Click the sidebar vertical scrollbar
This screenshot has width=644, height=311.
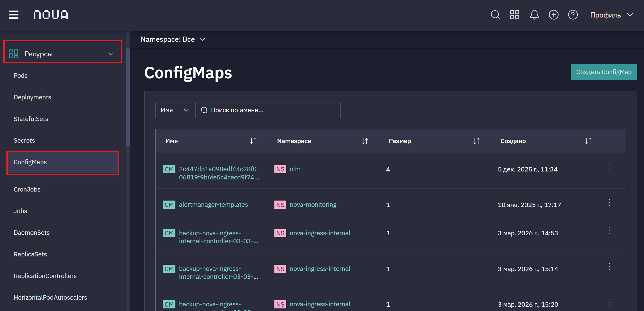[128, 97]
